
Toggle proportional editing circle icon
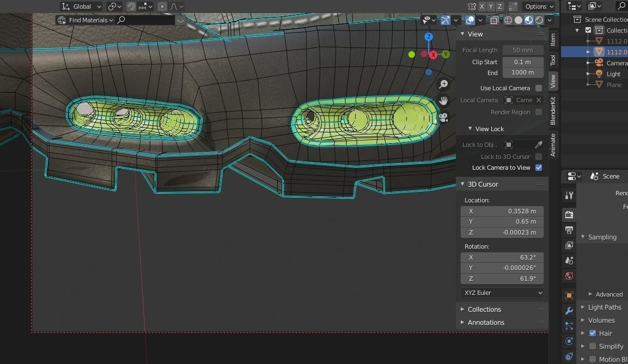162,7
